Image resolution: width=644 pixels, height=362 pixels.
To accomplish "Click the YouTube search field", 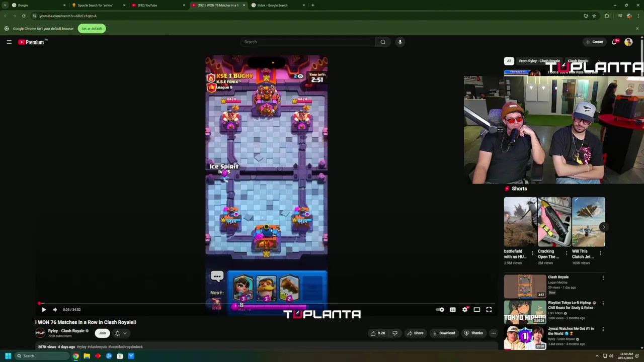I will click(307, 42).
